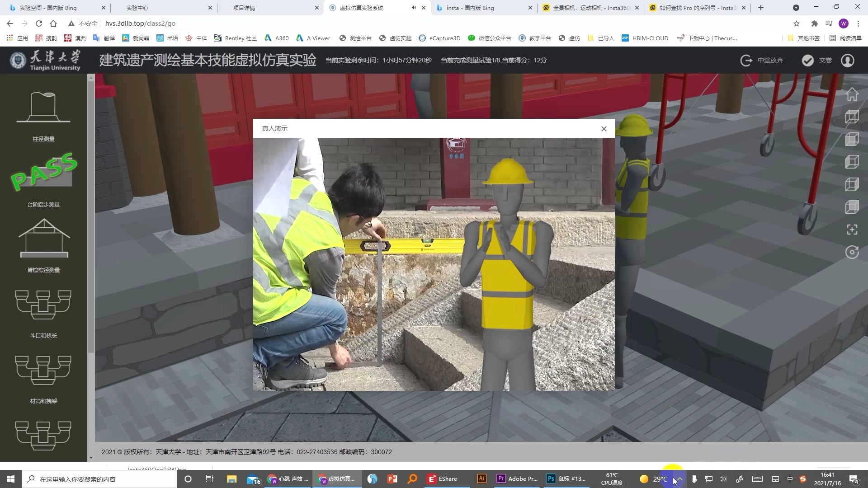Select the 柱径测量 column measurement icon
The height and width of the screenshot is (488, 868).
point(43,108)
